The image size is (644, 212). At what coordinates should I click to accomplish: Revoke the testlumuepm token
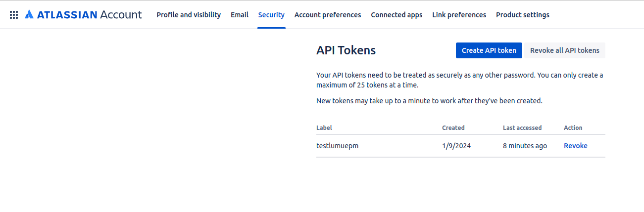(x=575, y=146)
